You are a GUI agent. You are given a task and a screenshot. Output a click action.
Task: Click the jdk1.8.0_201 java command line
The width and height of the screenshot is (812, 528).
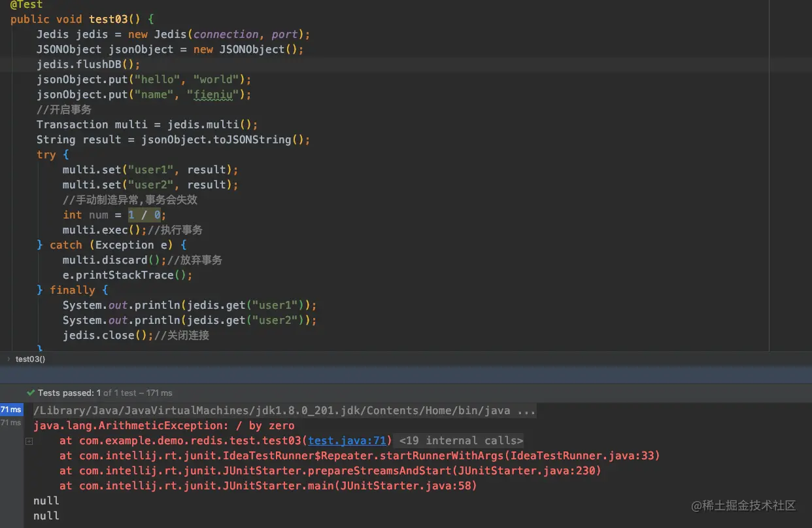coord(285,410)
